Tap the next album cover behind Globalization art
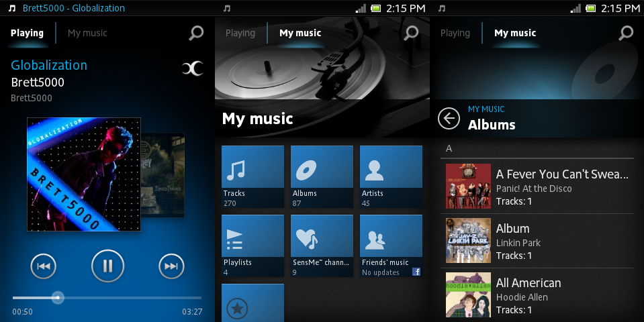644x322 pixels. click(x=163, y=174)
